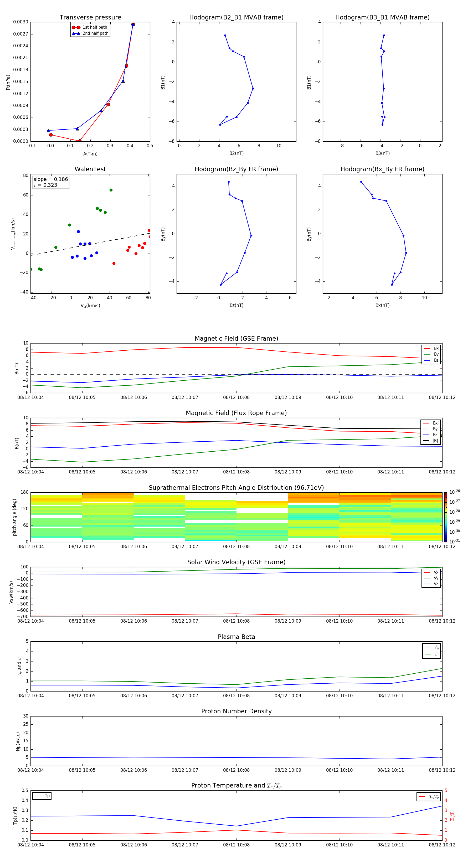
Task: Click the 'A(T·m)' x-axis label
Action: [x=90, y=154]
